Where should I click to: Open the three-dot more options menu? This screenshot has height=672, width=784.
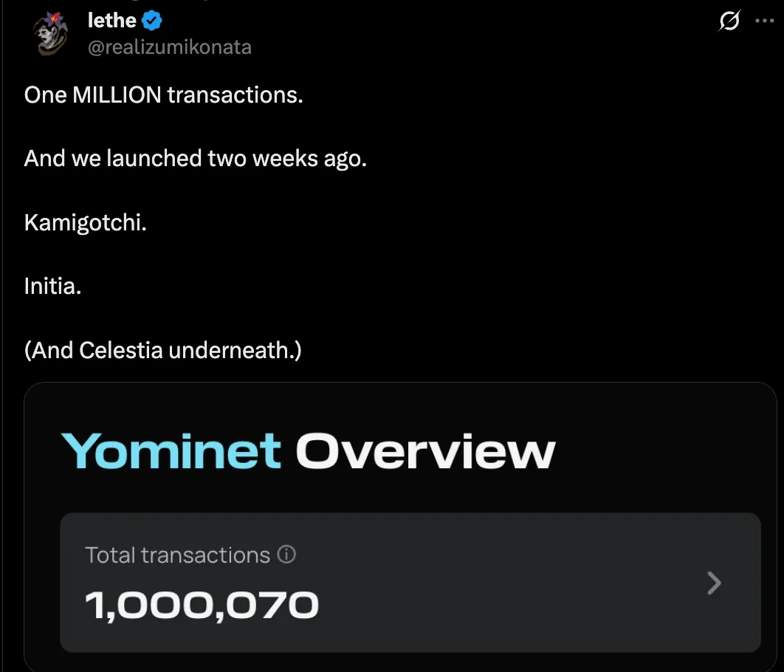click(x=764, y=21)
